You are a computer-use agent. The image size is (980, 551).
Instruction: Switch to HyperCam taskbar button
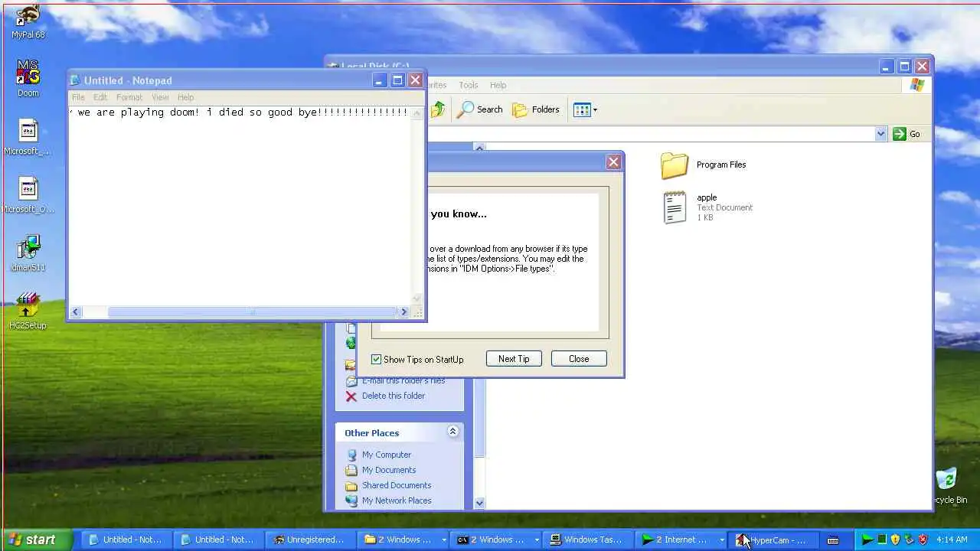(773, 540)
